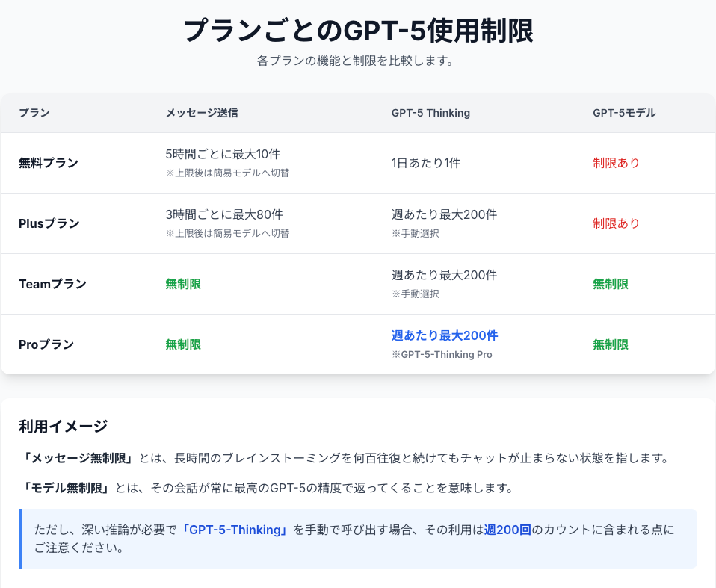Click 3時間ごとに最大80件 cell
This screenshot has width=716, height=588.
tap(224, 214)
